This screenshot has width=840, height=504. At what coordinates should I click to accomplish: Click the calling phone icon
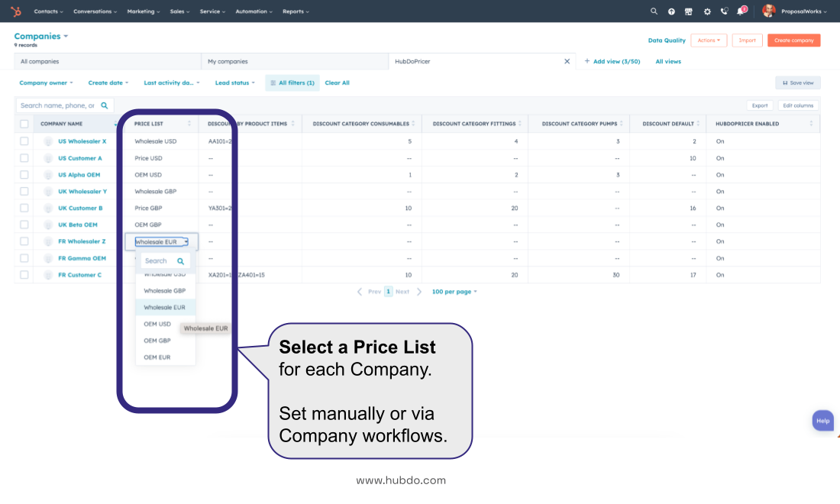724,11
